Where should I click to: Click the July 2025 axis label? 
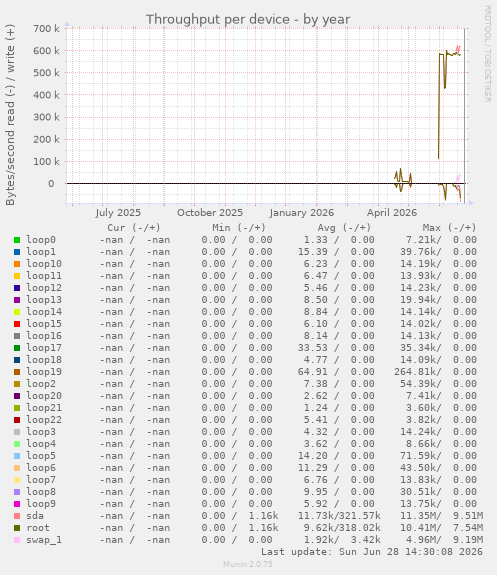tap(118, 213)
